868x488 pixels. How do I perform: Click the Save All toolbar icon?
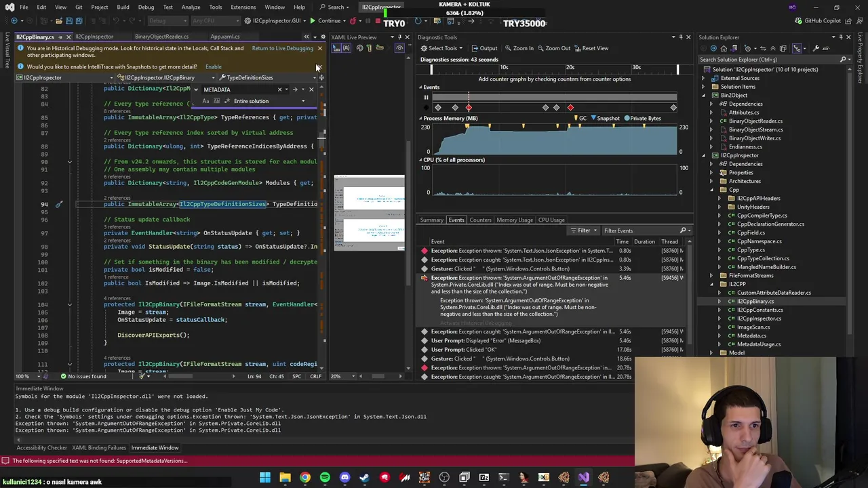[x=79, y=20]
